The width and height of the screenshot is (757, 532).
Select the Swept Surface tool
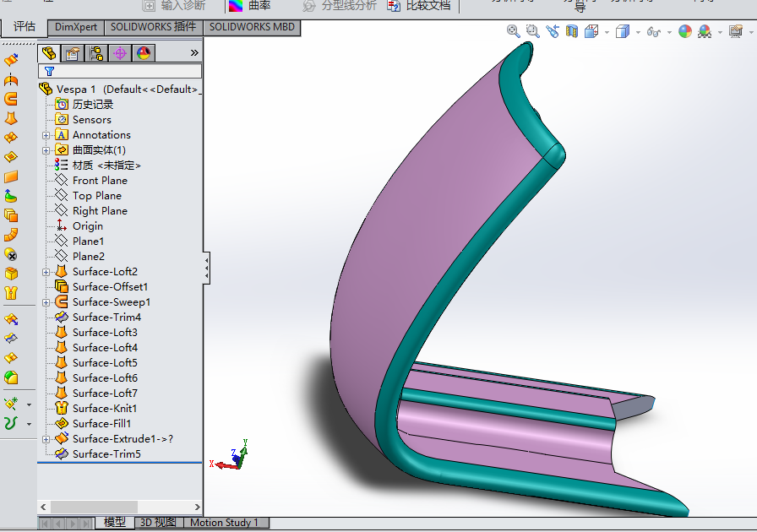click(x=11, y=99)
